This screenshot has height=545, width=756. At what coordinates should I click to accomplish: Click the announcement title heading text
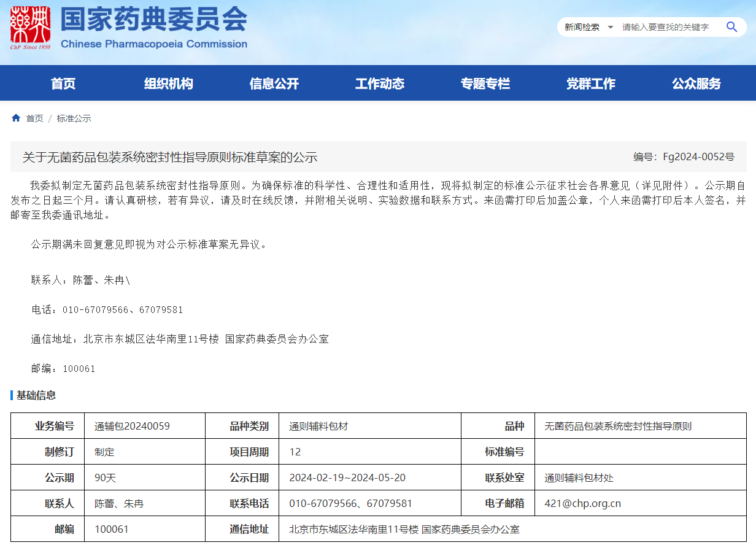point(170,157)
